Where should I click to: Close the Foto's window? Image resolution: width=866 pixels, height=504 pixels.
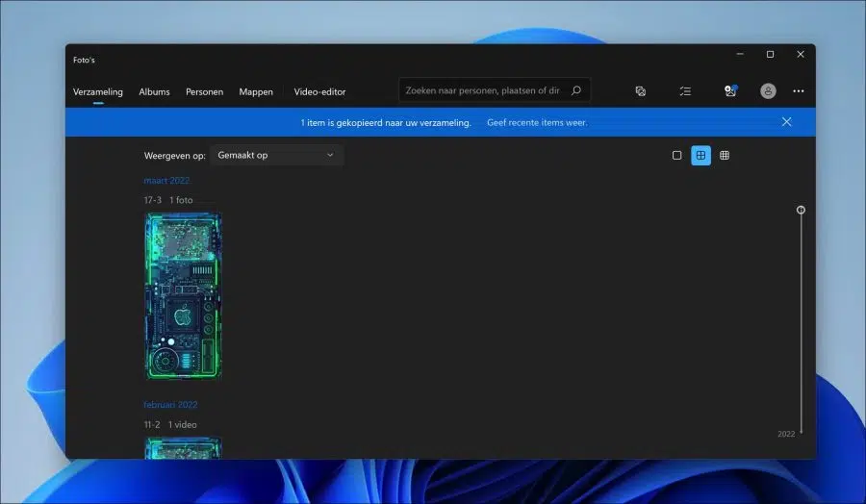coord(801,54)
